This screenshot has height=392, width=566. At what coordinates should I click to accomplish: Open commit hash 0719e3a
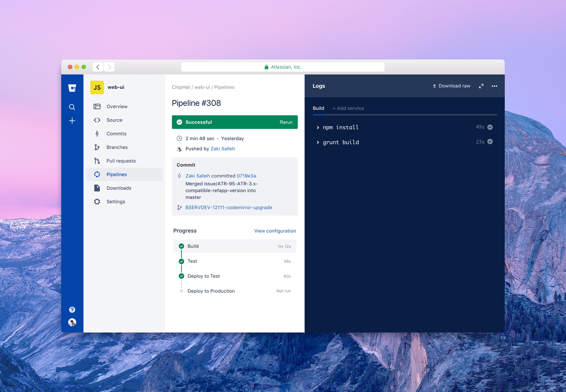pos(246,176)
